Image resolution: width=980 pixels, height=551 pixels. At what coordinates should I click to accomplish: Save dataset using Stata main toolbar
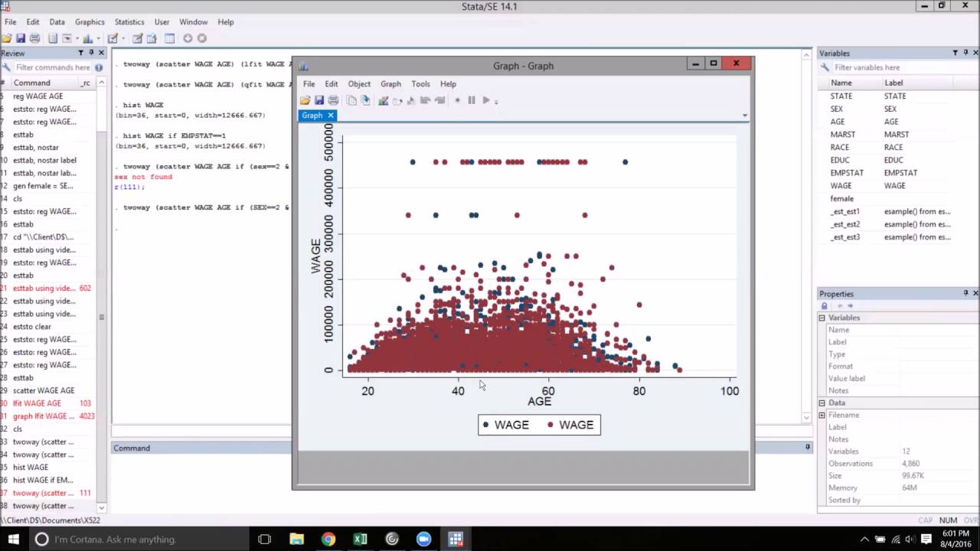click(21, 38)
